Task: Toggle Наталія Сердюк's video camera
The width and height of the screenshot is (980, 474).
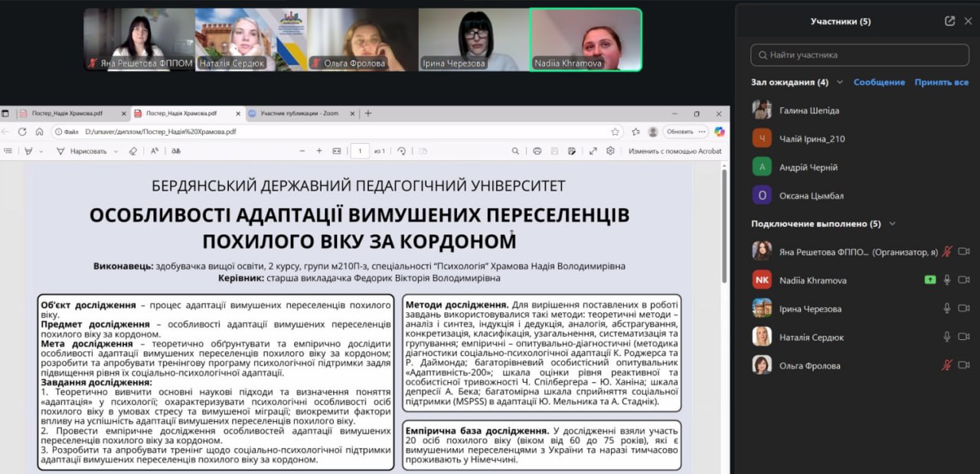Action: pos(964,337)
